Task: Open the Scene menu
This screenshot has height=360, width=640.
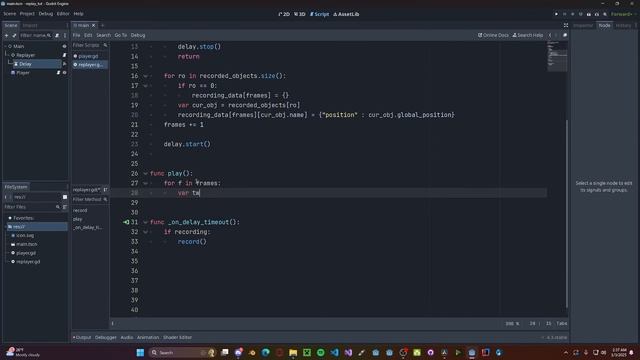Action: (x=10, y=14)
